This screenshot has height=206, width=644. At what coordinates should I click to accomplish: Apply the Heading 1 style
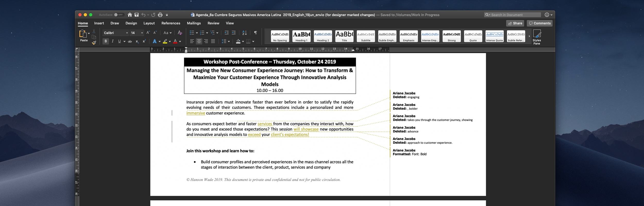[301, 36]
